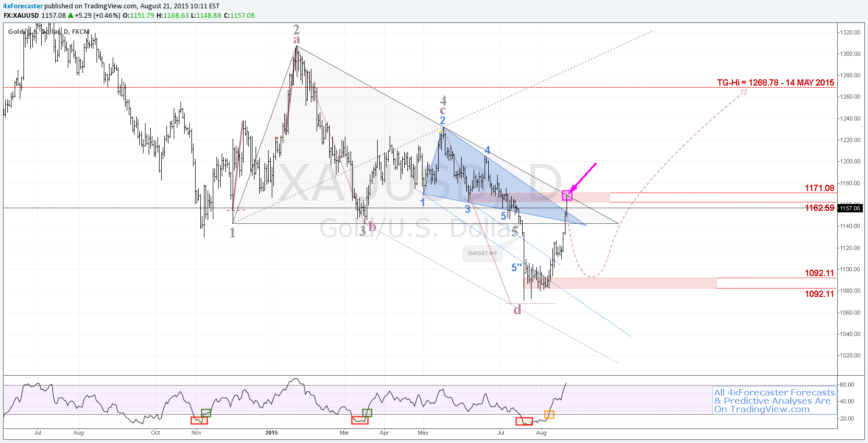Viewport: 868px width, 443px height.
Task: Select the open price O:1151.79
Action: pyautogui.click(x=138, y=16)
